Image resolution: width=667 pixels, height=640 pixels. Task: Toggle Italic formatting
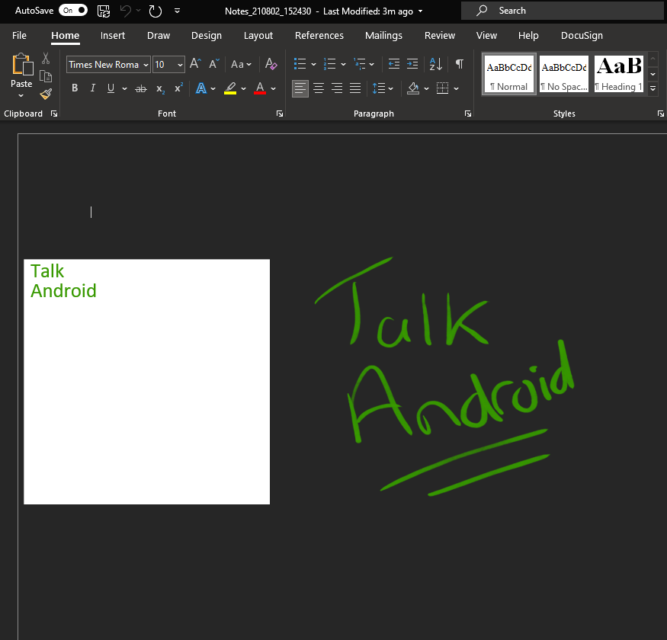point(93,88)
